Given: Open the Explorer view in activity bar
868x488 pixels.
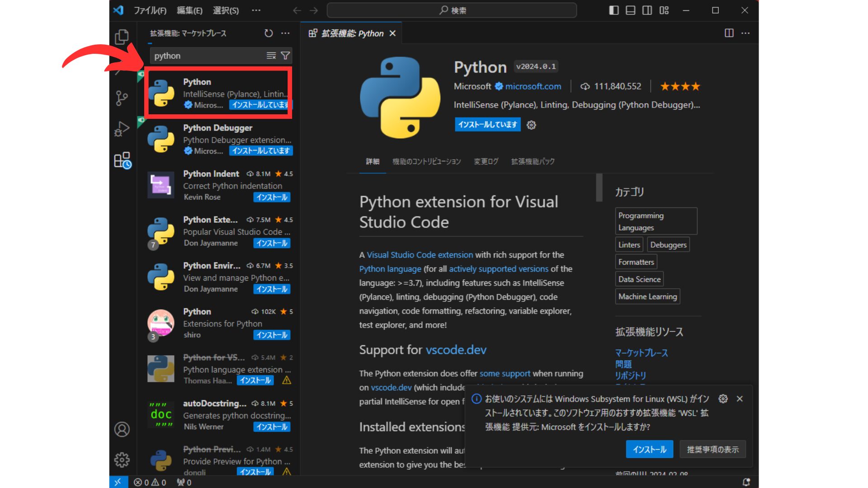Looking at the screenshot, I should pyautogui.click(x=122, y=37).
